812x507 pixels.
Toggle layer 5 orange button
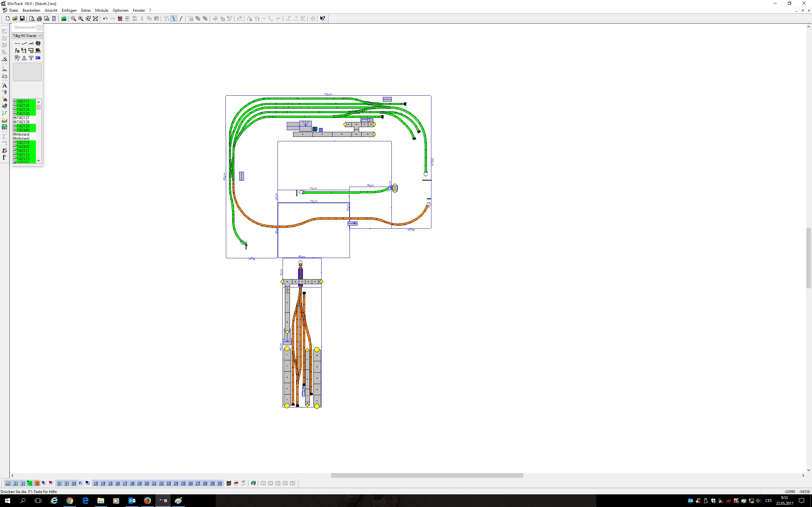[x=37, y=483]
